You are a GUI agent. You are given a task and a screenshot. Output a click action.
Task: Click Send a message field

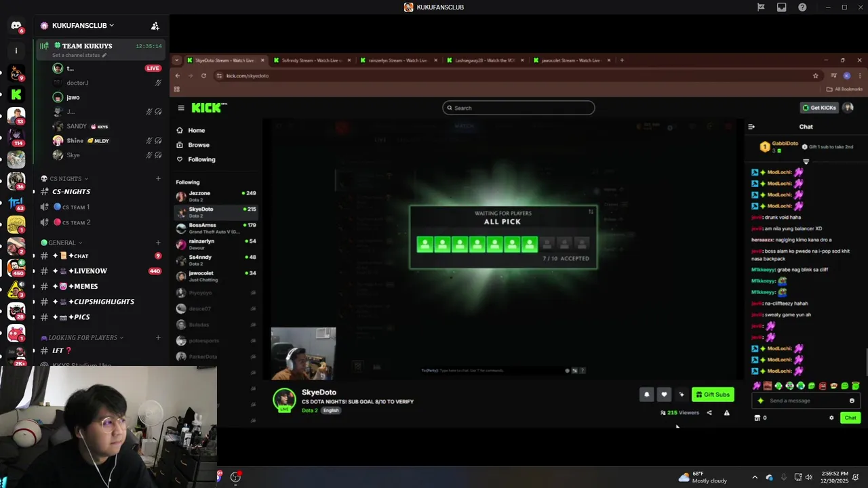(807, 401)
